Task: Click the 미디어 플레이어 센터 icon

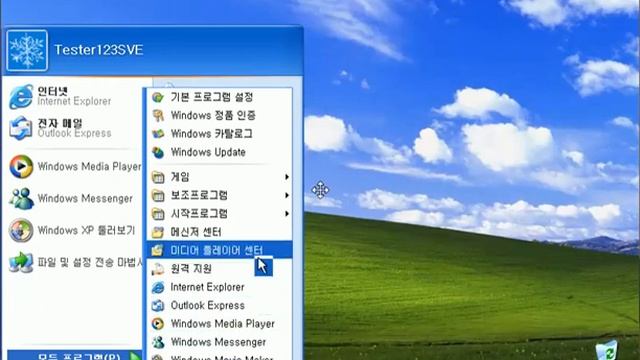Action: (x=158, y=250)
